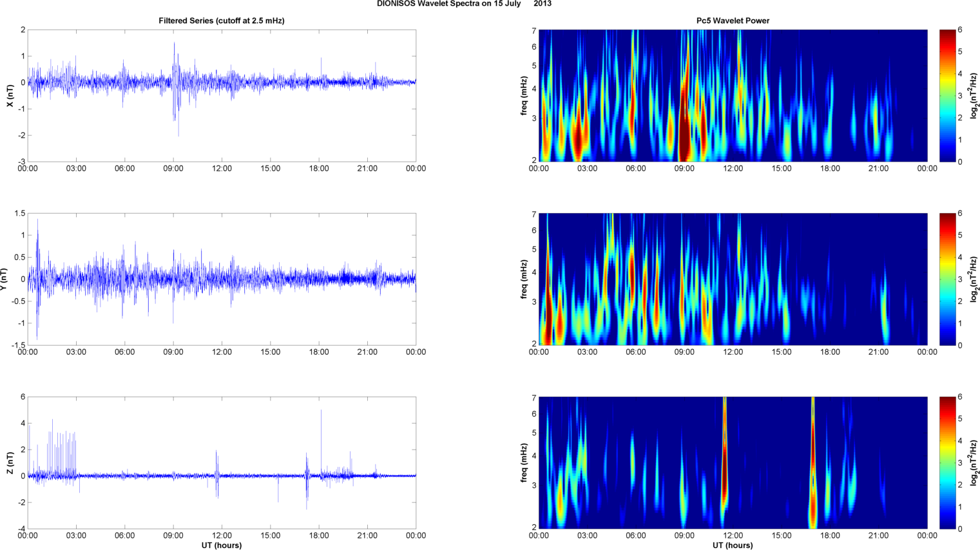Click '03:00' tick under Z time series
The height and width of the screenshot is (550, 980).
click(76, 536)
